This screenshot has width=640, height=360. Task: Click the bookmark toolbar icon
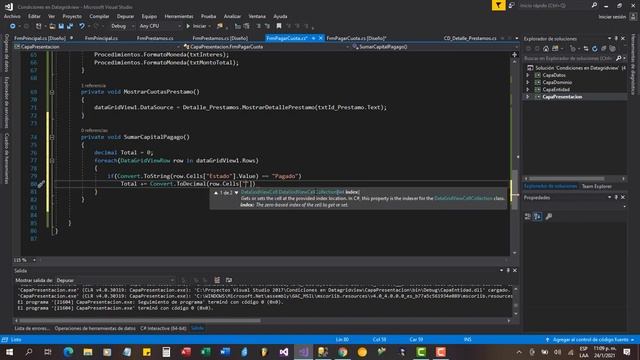[x=279, y=26]
